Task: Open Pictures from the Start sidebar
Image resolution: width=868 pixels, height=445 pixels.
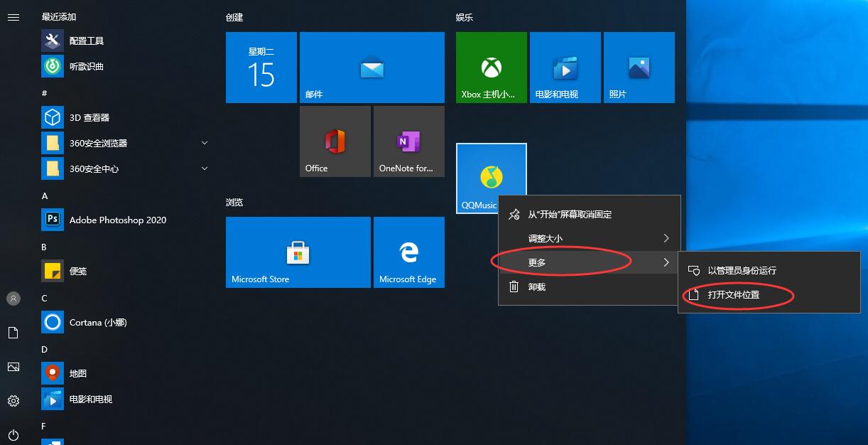Action: [13, 367]
